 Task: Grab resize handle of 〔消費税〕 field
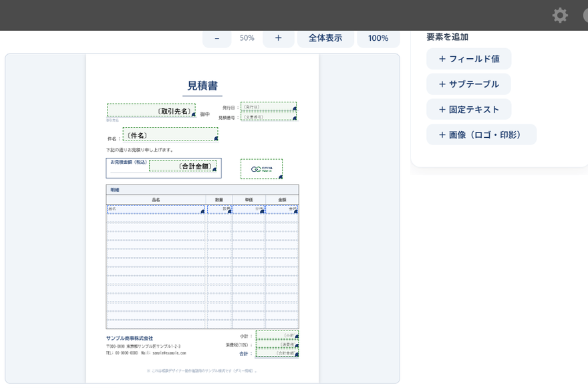pyautogui.click(x=297, y=346)
